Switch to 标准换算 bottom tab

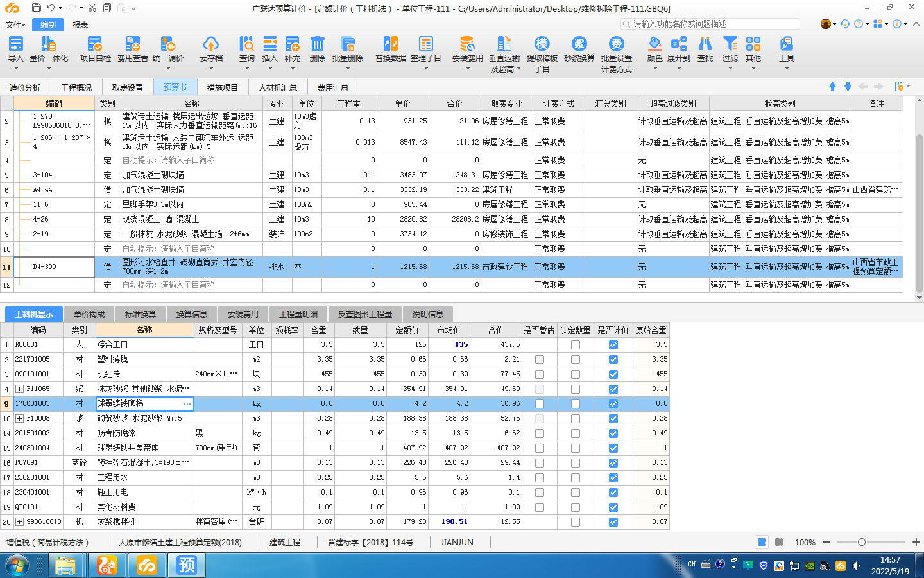point(141,314)
